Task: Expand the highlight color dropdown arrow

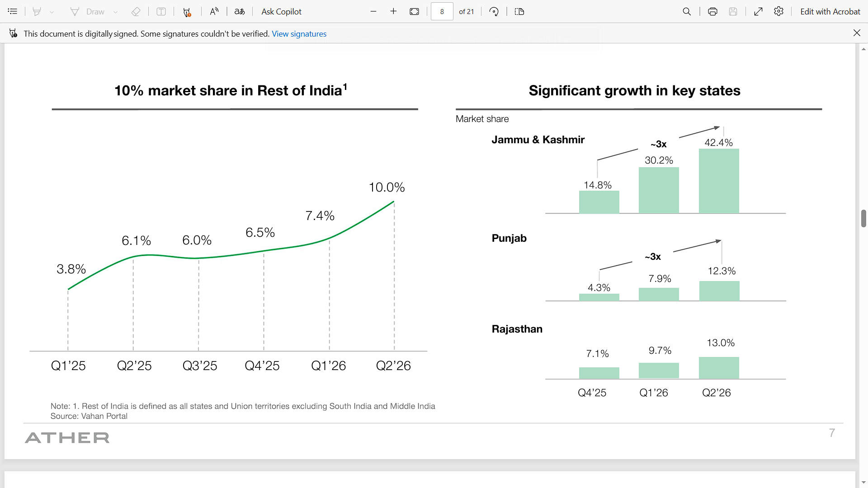Action: 52,12
